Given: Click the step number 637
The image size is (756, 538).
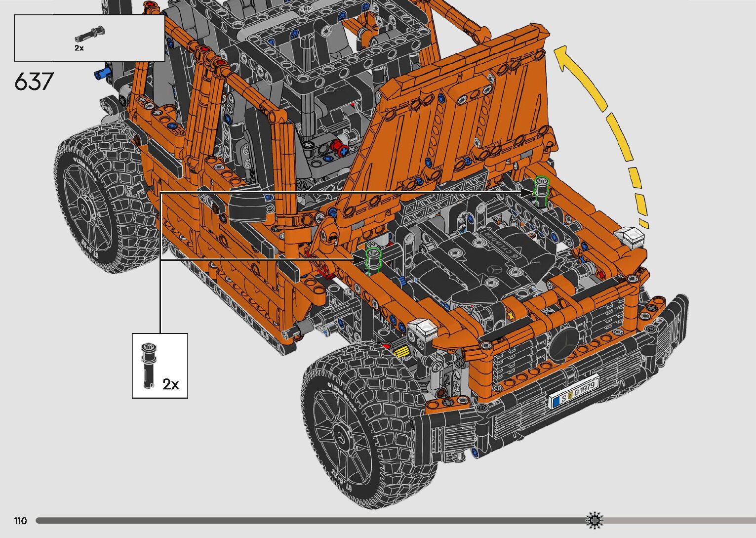Looking at the screenshot, I should click(34, 82).
